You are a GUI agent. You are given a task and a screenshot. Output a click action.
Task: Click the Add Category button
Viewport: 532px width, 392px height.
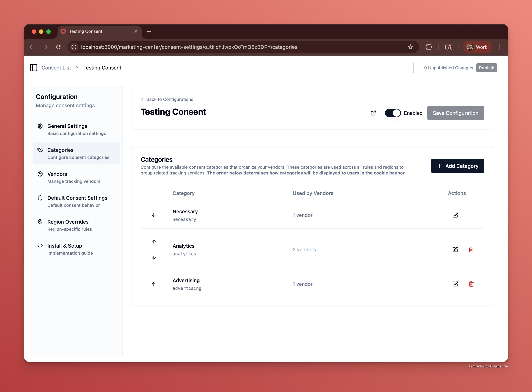[457, 166]
